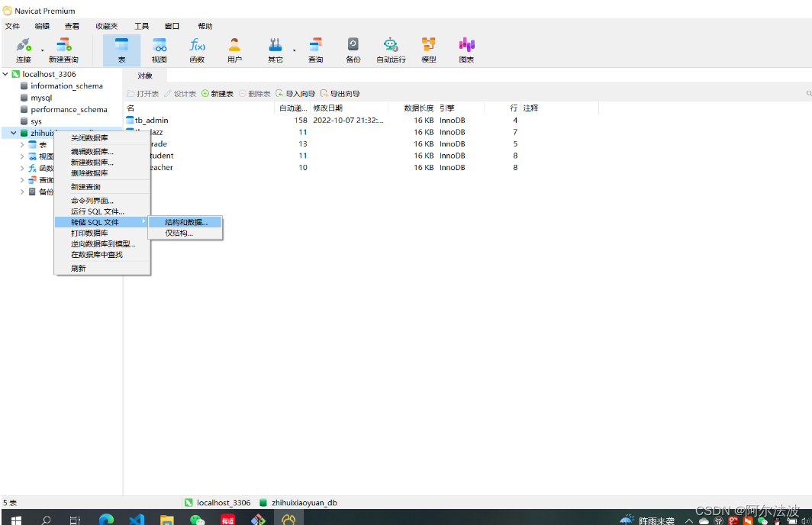Expand the 视图 (Views) tree node
The height and width of the screenshot is (525, 812).
click(x=21, y=156)
